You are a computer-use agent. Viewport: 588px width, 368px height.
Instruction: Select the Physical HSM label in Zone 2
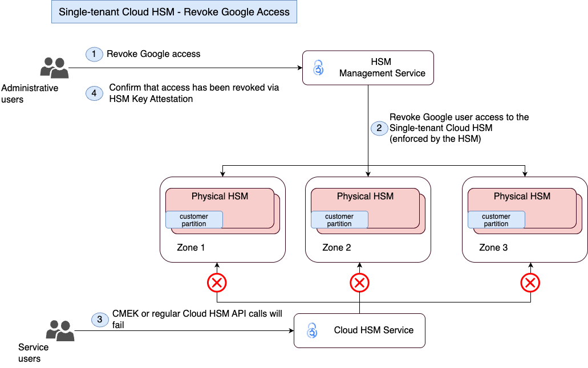[x=367, y=196]
